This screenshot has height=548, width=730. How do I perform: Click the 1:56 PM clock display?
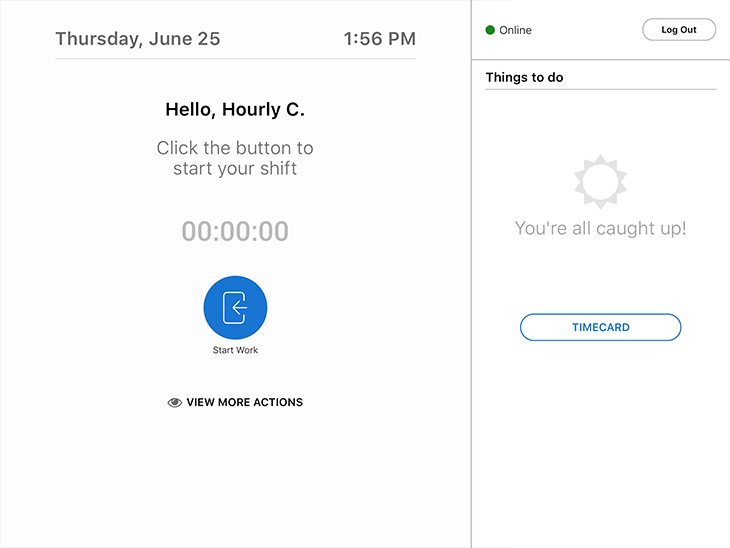click(x=380, y=39)
